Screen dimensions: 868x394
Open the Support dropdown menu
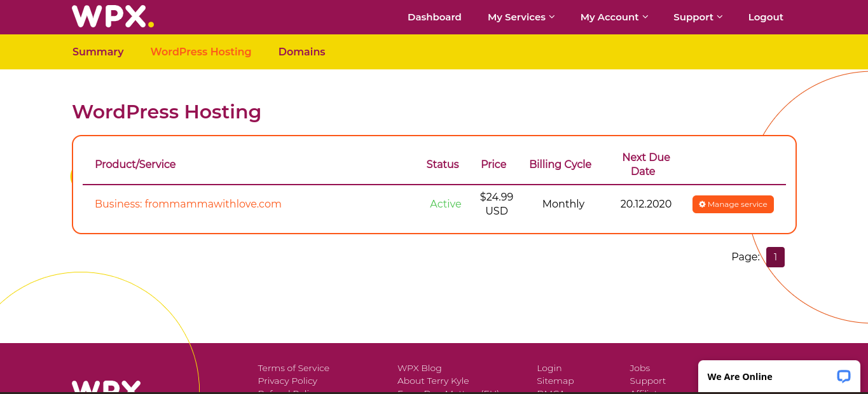(x=698, y=17)
